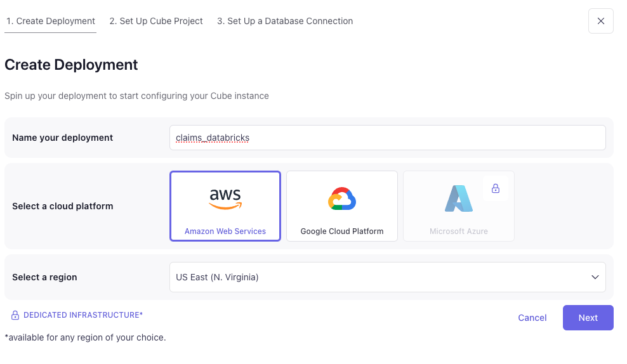The height and width of the screenshot is (364, 627).
Task: Switch to the Set Up Cube Project step
Action: click(156, 21)
